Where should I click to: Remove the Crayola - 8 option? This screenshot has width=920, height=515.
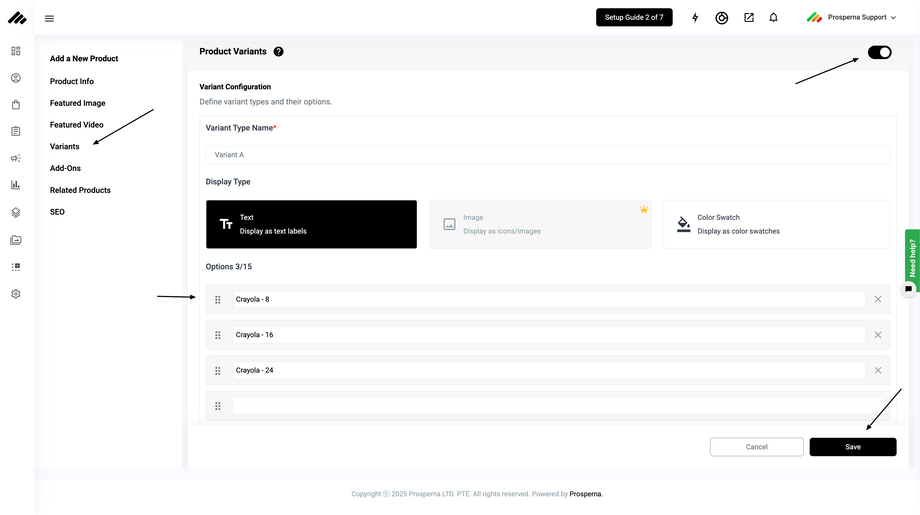click(878, 299)
